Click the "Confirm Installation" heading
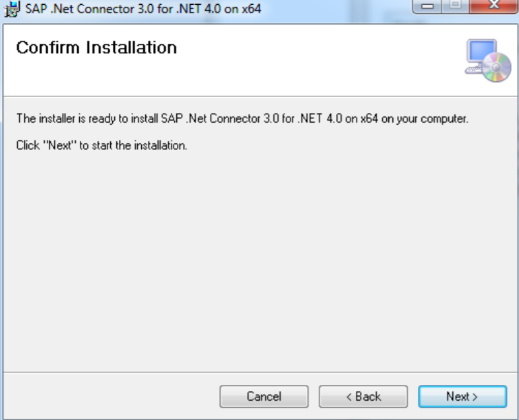Image resolution: width=519 pixels, height=420 pixels. click(x=96, y=48)
